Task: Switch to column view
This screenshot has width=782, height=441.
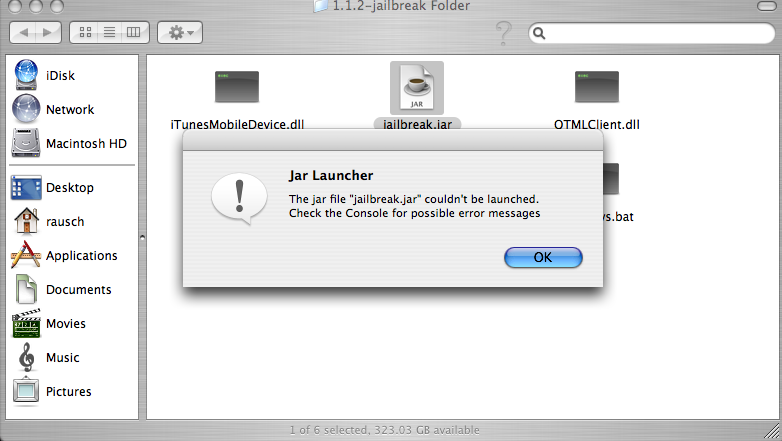Action: click(134, 32)
